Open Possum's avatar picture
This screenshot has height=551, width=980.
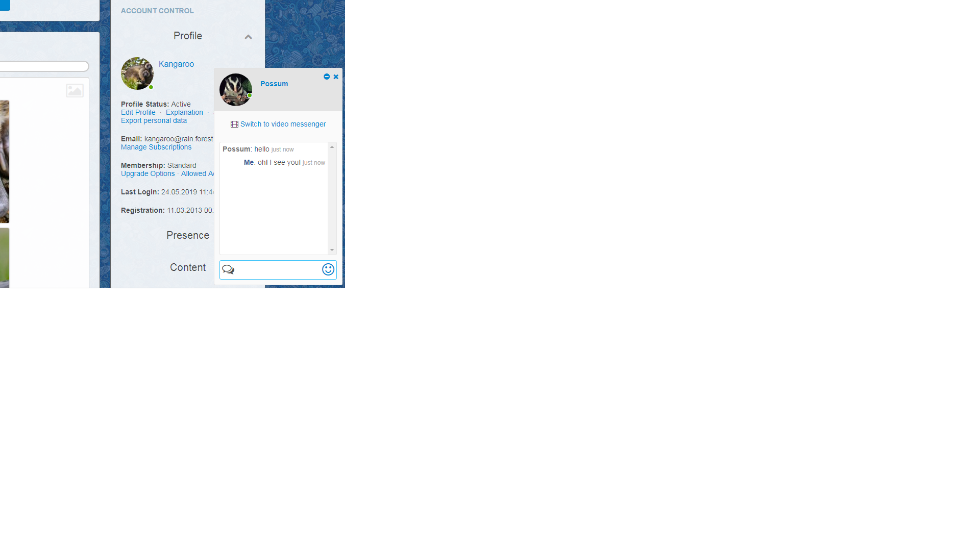pos(236,90)
